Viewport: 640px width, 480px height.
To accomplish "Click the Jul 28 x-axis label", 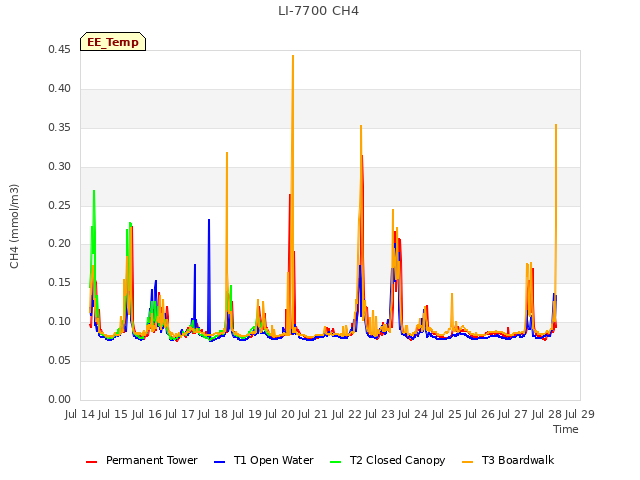I will [547, 414].
